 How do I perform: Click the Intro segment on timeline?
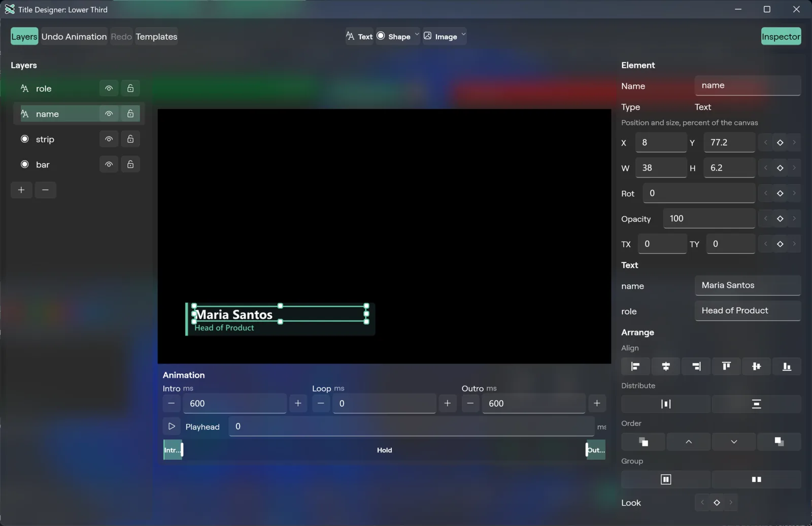[x=173, y=450]
